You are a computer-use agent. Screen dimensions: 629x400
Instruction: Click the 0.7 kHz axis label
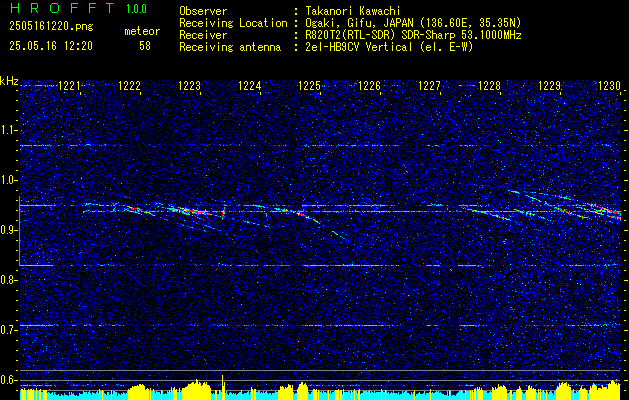tap(9, 330)
